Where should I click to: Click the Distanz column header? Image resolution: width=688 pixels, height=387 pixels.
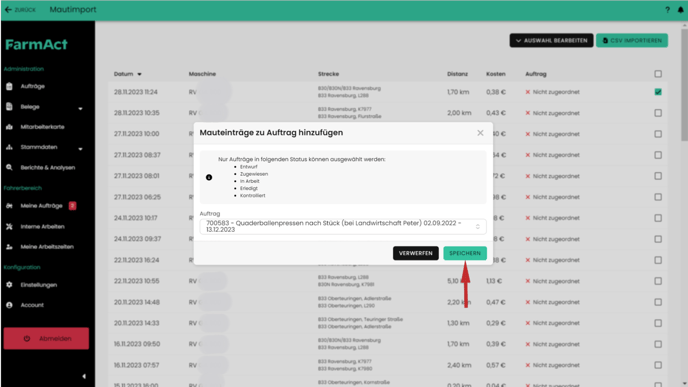click(x=457, y=74)
